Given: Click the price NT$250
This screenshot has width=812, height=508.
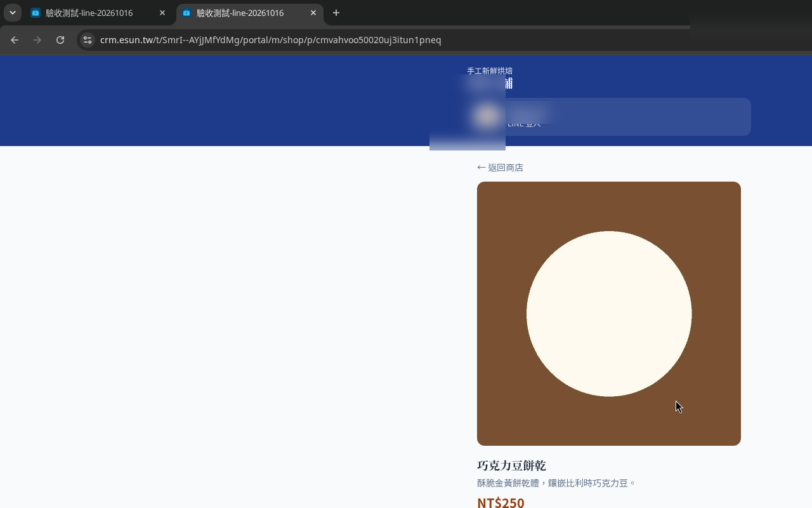Looking at the screenshot, I should click(x=501, y=503).
